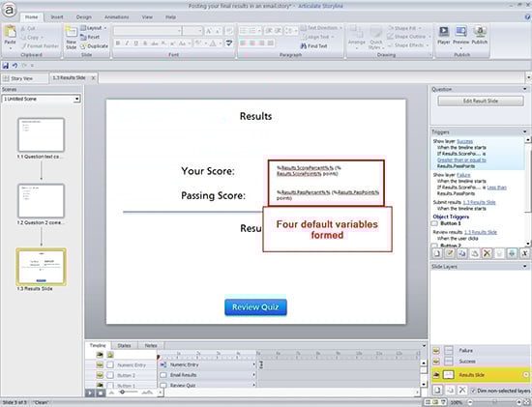Toggle lock checkbox for Numeric Entry row
This screenshot has width=532, height=407.
pyautogui.click(x=110, y=364)
